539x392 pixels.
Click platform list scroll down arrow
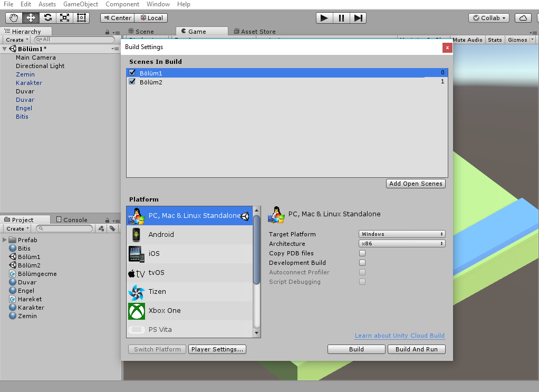[x=256, y=333]
